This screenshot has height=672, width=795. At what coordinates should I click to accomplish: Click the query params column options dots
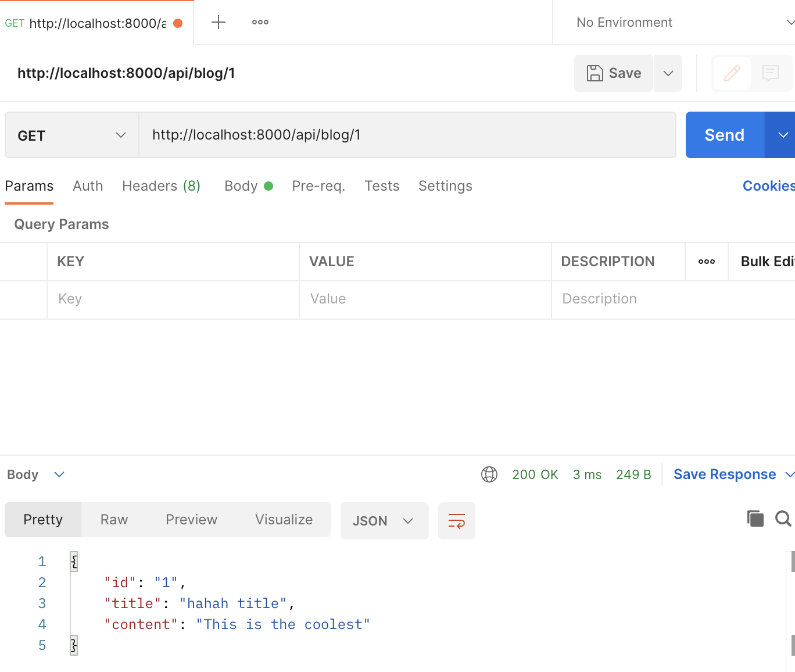(x=707, y=262)
